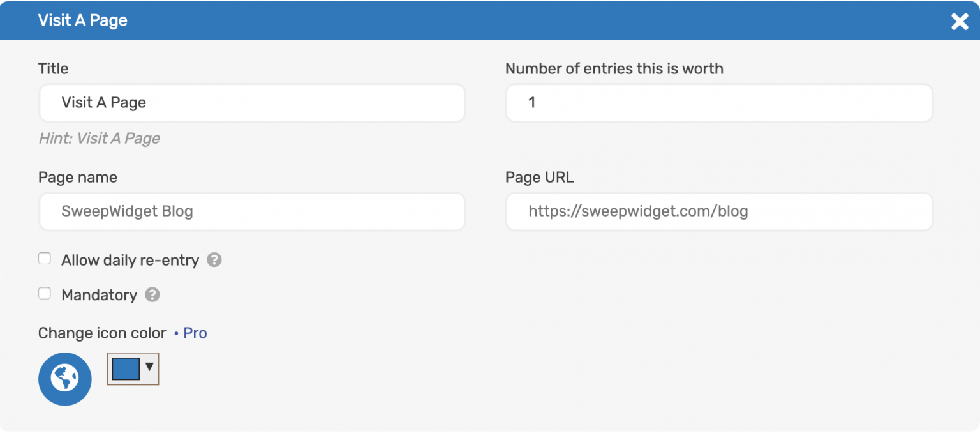Click the entries worth field showing 1
This screenshot has height=433, width=980.
719,103
